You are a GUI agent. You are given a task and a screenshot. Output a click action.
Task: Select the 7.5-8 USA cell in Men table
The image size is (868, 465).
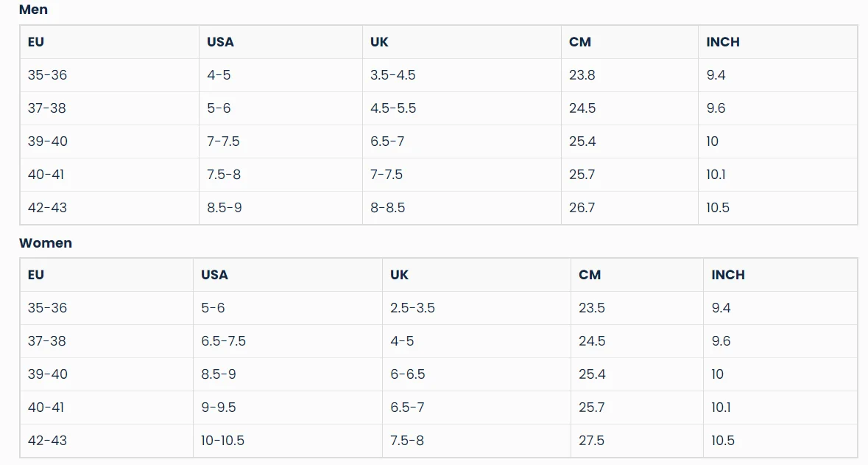[x=224, y=175]
